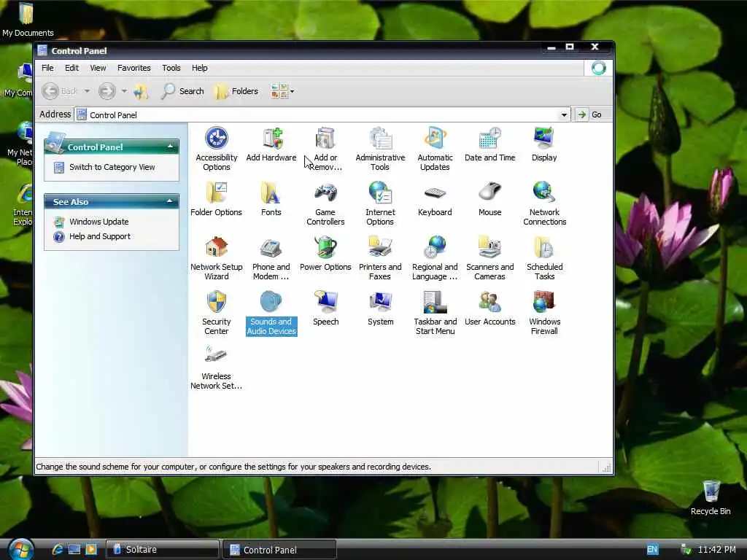Image resolution: width=747 pixels, height=560 pixels.
Task: Select the Mouse applet
Action: (489, 199)
